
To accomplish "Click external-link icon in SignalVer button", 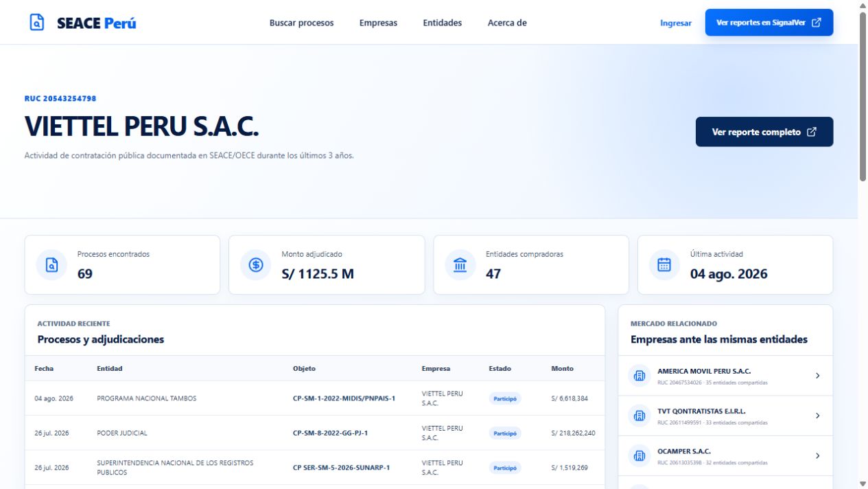I will click(x=817, y=23).
